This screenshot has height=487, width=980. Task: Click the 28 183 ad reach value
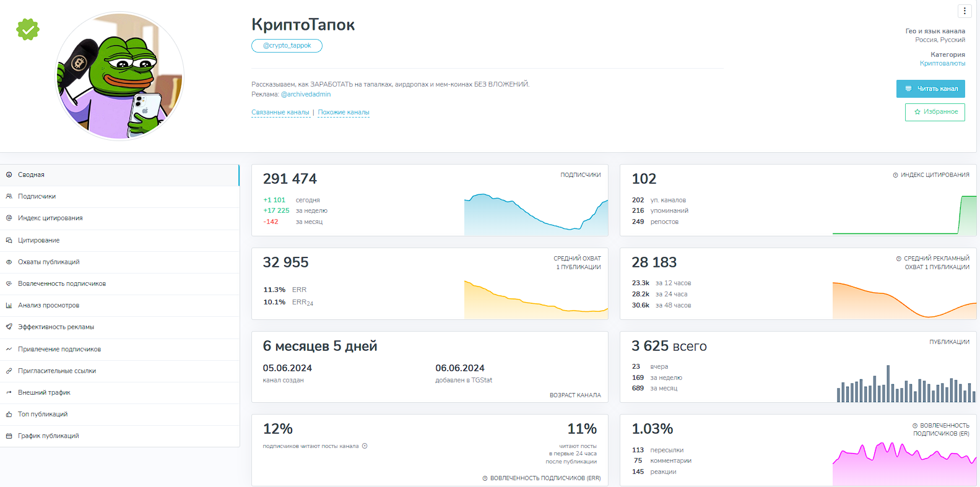coord(654,262)
